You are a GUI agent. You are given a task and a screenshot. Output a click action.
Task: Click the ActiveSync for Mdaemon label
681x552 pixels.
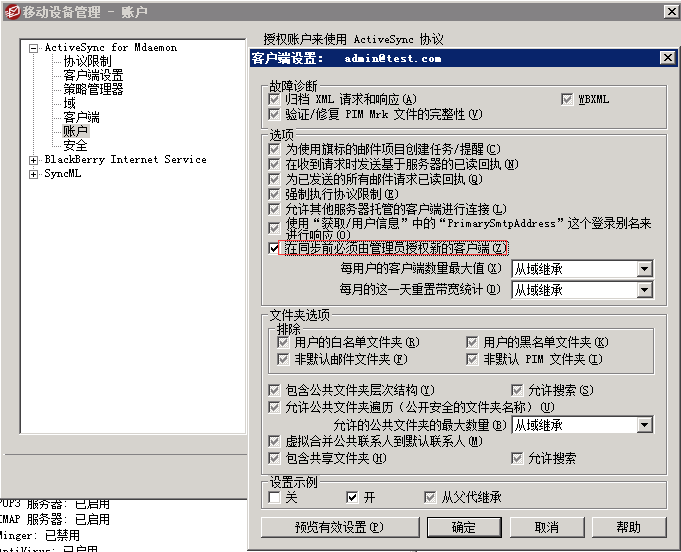111,47
